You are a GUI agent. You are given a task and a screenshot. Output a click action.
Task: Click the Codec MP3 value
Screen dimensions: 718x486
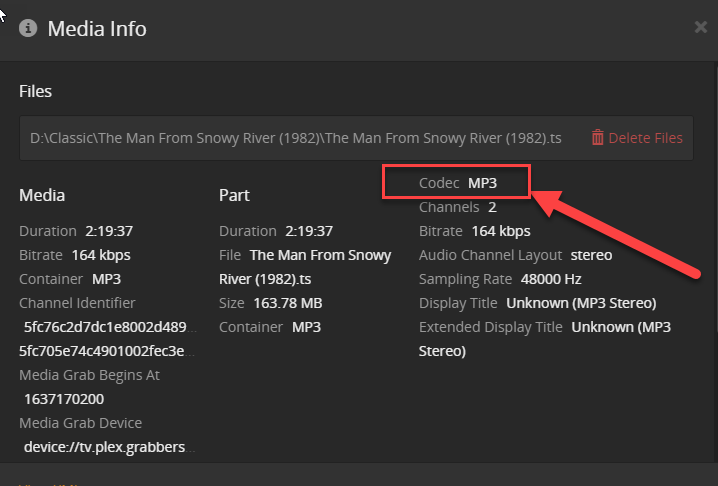[x=482, y=183]
